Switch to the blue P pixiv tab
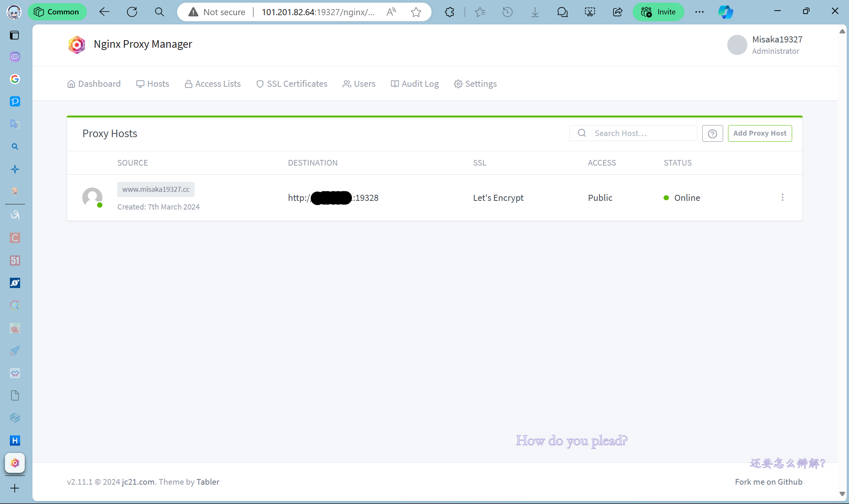The image size is (849, 504). [x=15, y=102]
